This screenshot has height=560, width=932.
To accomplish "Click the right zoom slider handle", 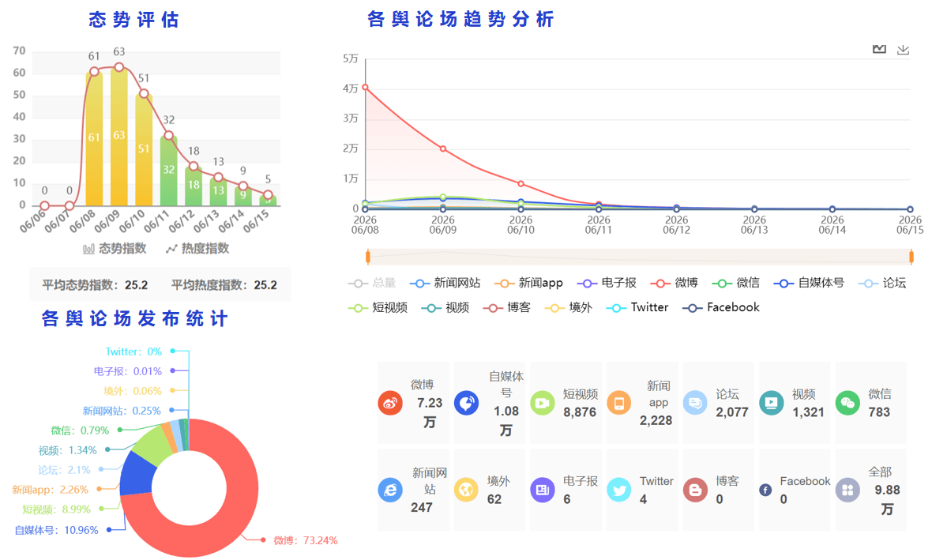I will pos(911,257).
